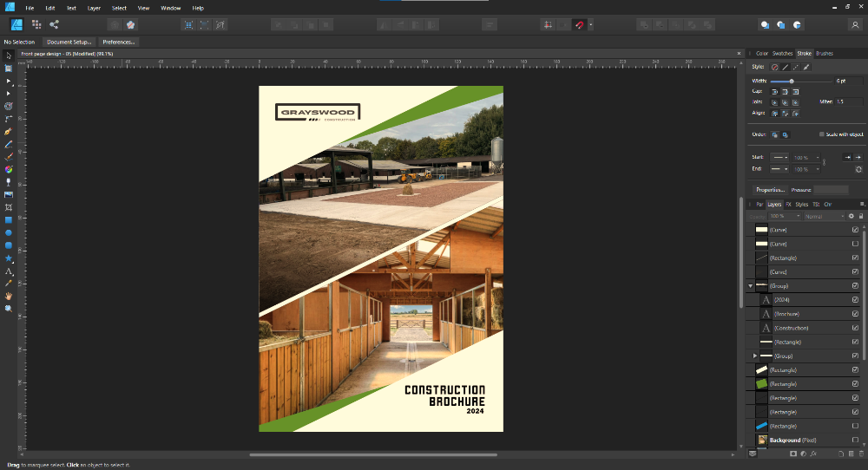Choose the Rectangle shape tool
This screenshot has height=470, width=868.
(9, 219)
